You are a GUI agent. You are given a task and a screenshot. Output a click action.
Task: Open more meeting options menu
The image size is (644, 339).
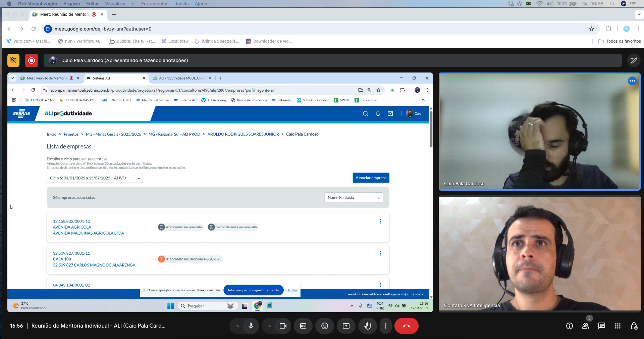(386, 326)
